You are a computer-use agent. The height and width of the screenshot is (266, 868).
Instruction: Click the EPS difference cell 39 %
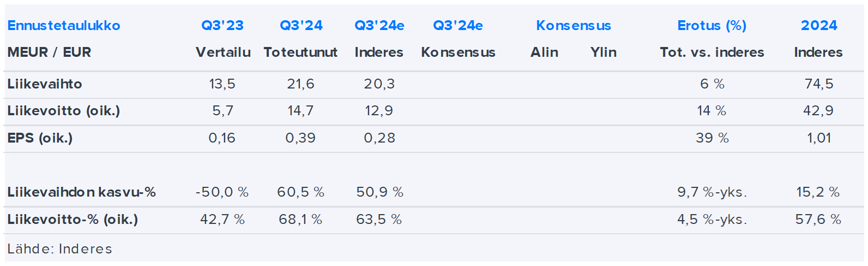712,138
